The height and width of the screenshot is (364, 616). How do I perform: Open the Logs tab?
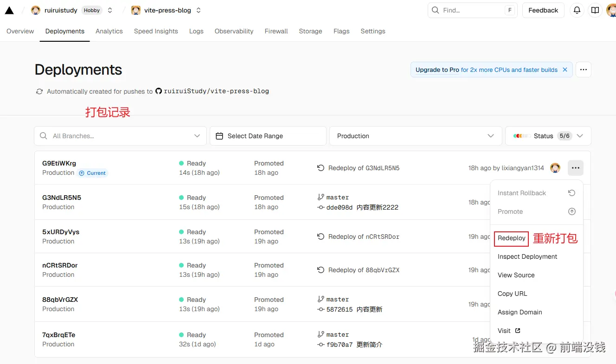click(x=196, y=31)
